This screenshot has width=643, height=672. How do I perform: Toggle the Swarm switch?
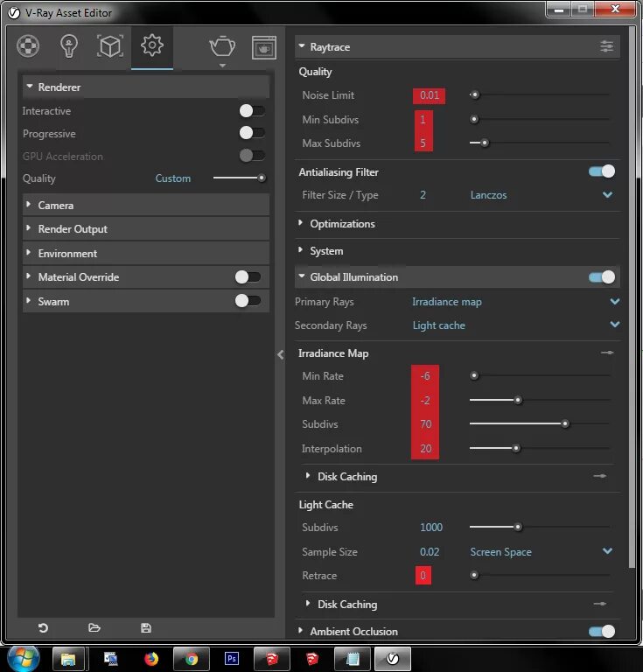click(x=248, y=301)
